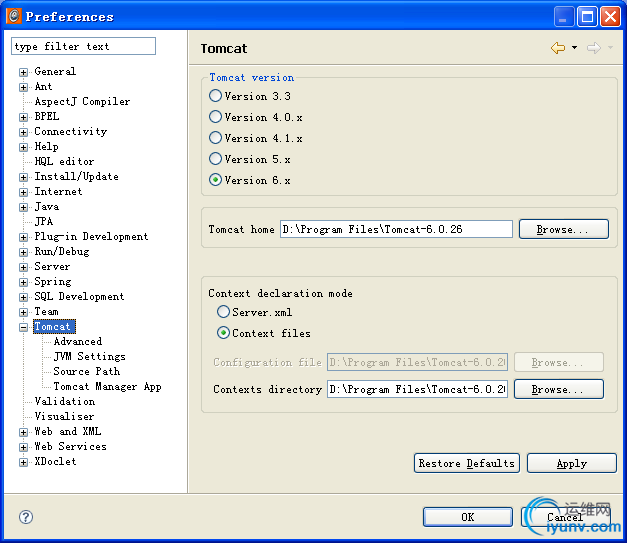Expand the Plug-in Development tree node

(x=24, y=237)
